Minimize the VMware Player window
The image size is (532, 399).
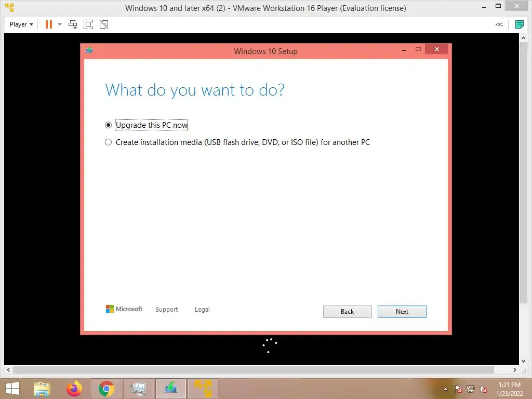tap(484, 6)
